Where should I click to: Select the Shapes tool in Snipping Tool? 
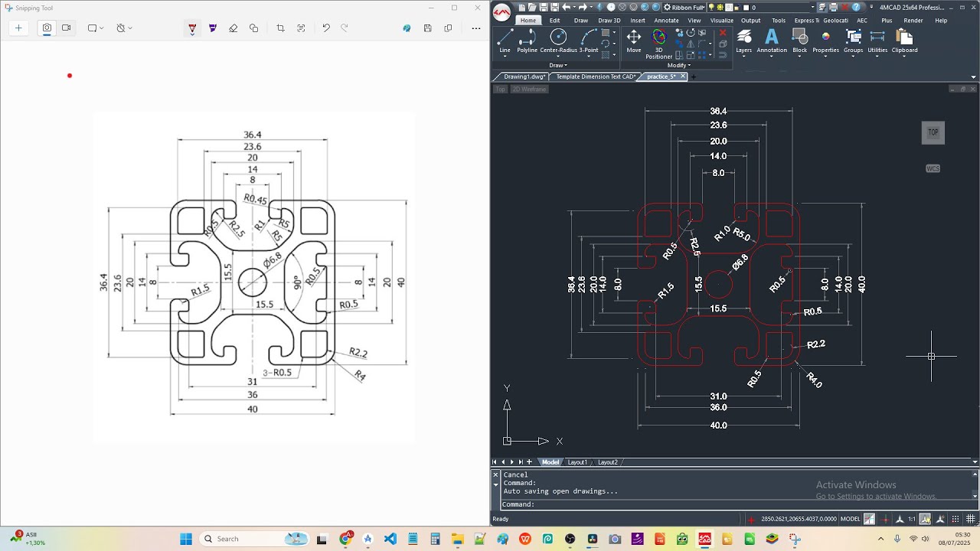coord(254,28)
